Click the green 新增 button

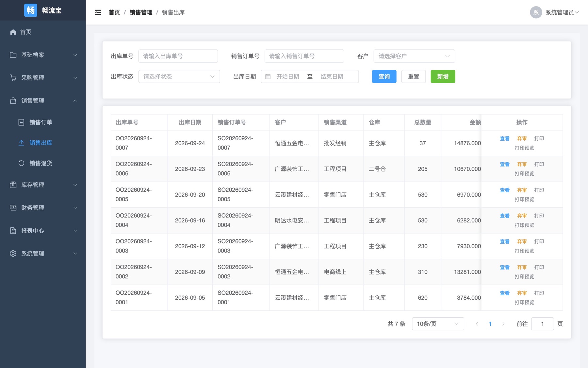click(x=443, y=77)
